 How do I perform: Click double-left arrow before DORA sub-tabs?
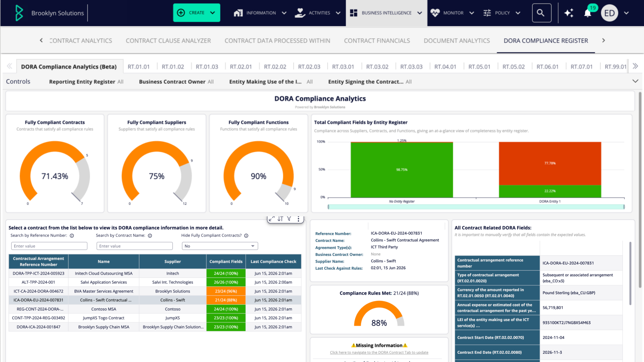point(10,66)
